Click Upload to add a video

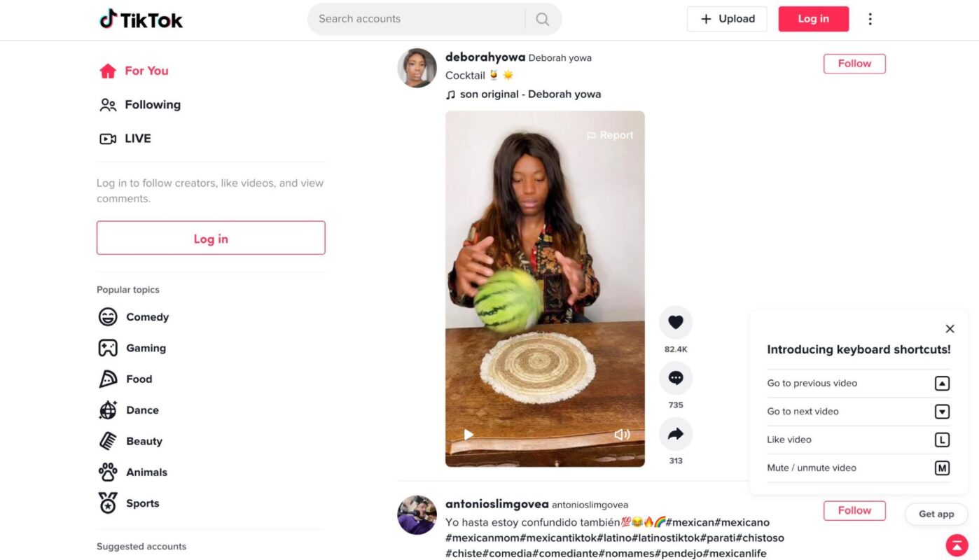[727, 19]
